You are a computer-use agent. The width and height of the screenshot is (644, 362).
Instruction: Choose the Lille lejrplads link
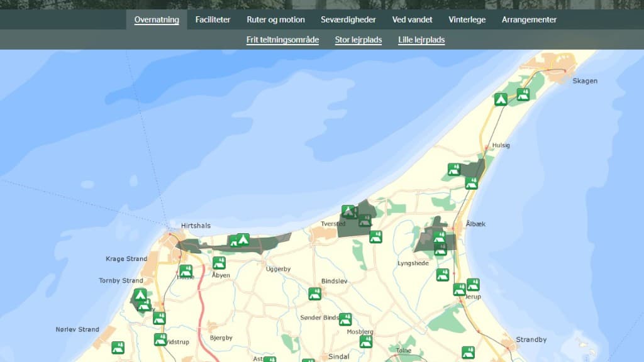421,40
